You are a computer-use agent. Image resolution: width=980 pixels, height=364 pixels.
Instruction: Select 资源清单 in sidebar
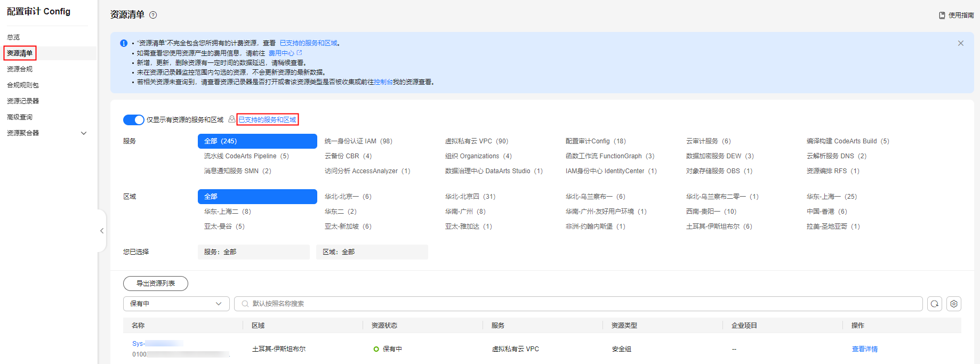tap(20, 53)
